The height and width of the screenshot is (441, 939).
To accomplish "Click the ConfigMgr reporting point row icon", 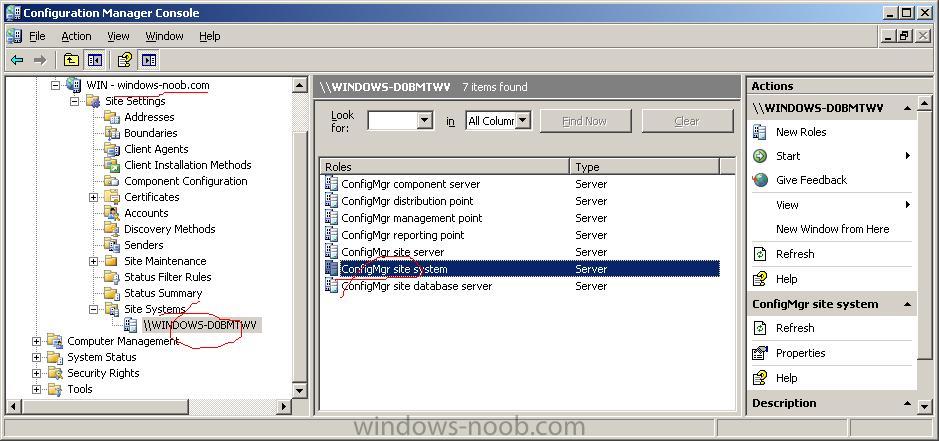I will (x=331, y=234).
